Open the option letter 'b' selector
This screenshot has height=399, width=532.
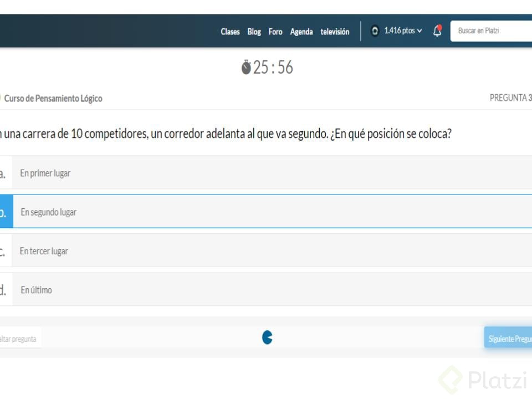point(3,212)
